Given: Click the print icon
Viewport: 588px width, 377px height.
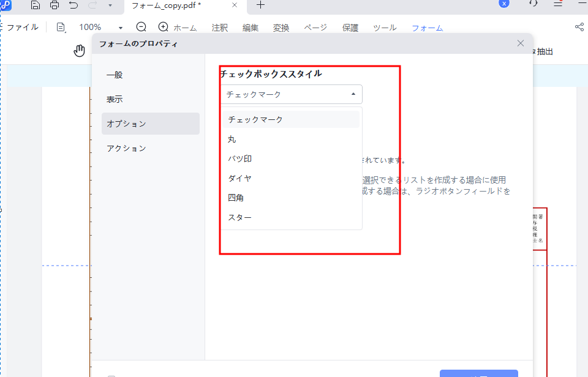Looking at the screenshot, I should point(55,5).
